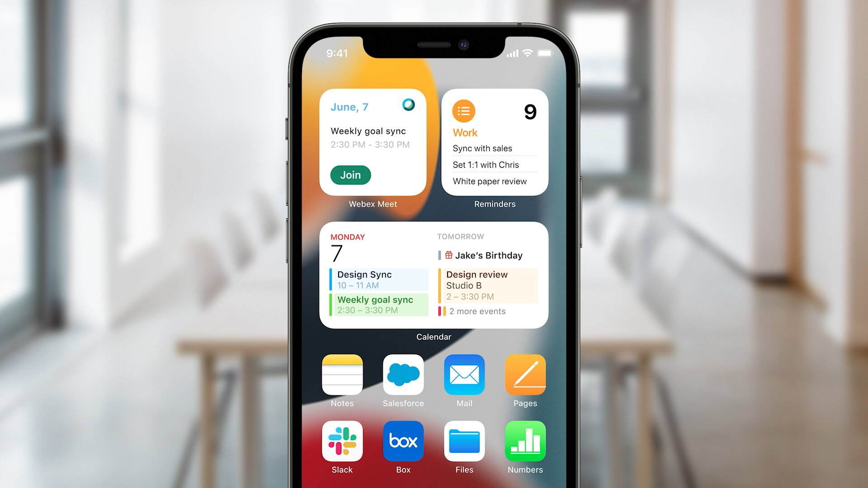Viewport: 868px width, 488px height.
Task: Expand the Reminders Work category
Action: coord(463,132)
